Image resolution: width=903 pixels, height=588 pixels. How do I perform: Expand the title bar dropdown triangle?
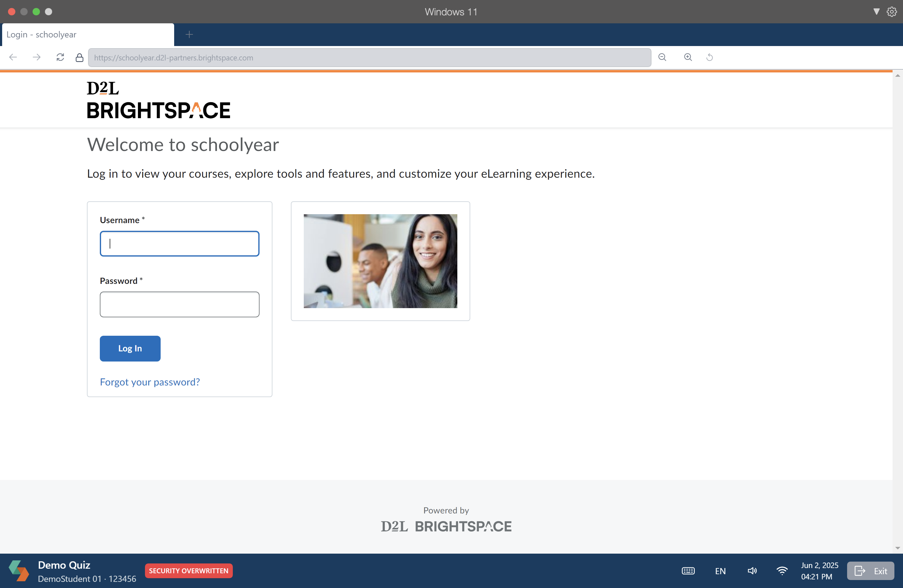tap(877, 12)
